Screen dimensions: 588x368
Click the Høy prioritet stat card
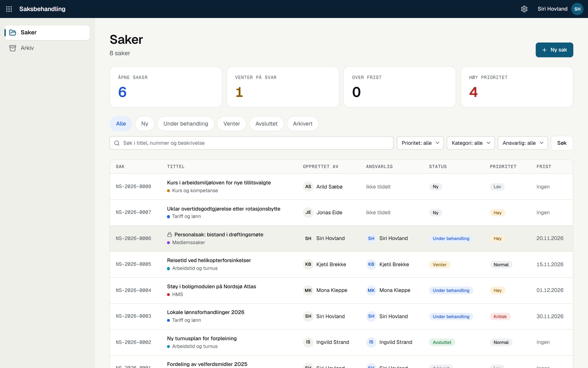coord(517,87)
